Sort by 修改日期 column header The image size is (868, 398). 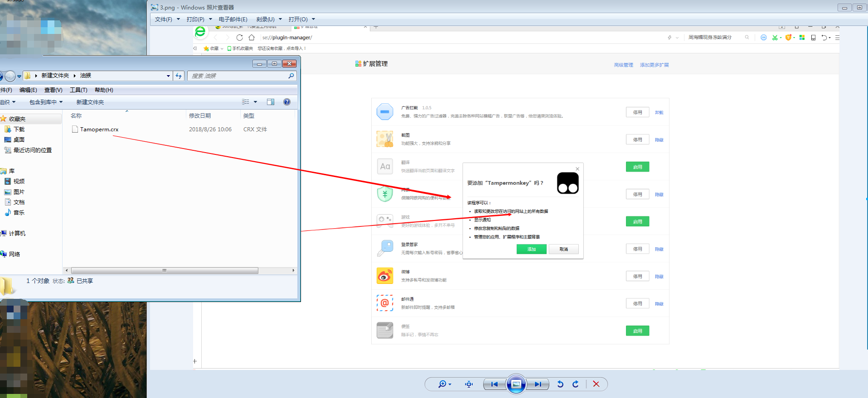200,116
